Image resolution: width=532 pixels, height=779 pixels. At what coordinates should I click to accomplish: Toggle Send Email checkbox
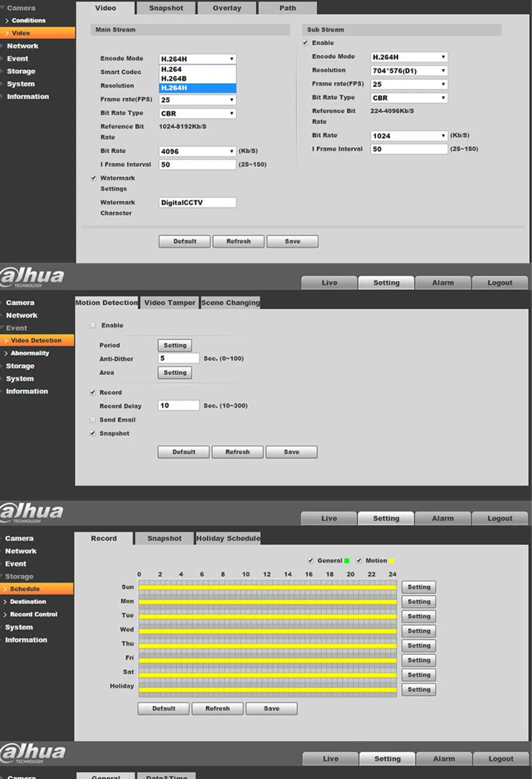93,420
